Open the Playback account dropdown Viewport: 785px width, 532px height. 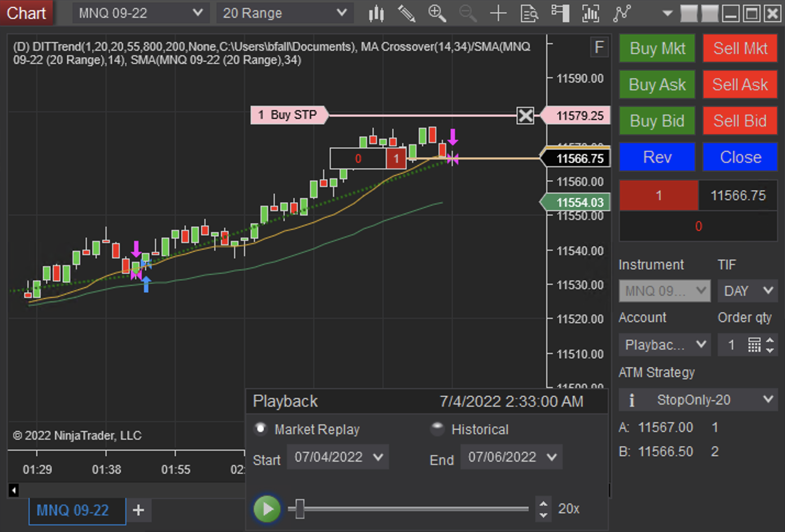(x=665, y=345)
